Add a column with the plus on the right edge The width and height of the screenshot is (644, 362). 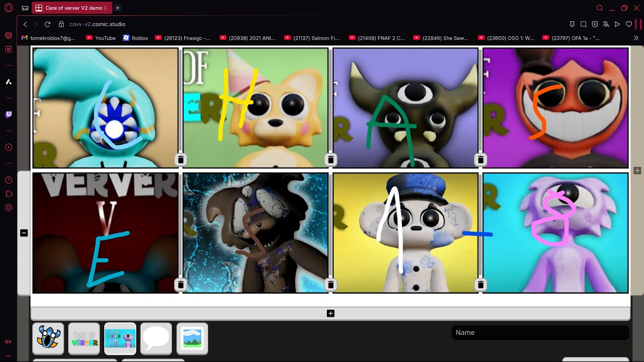click(637, 171)
